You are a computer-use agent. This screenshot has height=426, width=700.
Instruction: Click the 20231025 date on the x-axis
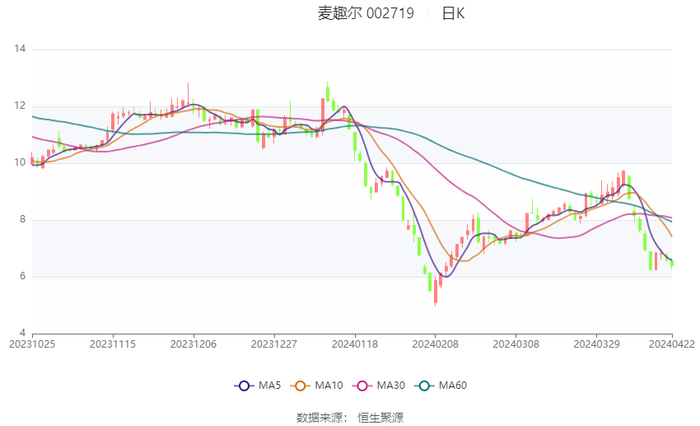point(32,343)
